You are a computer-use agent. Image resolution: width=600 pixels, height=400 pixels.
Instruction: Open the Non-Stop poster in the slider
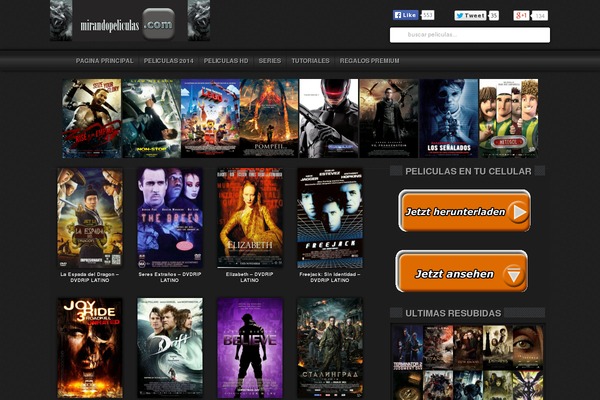coord(151,118)
